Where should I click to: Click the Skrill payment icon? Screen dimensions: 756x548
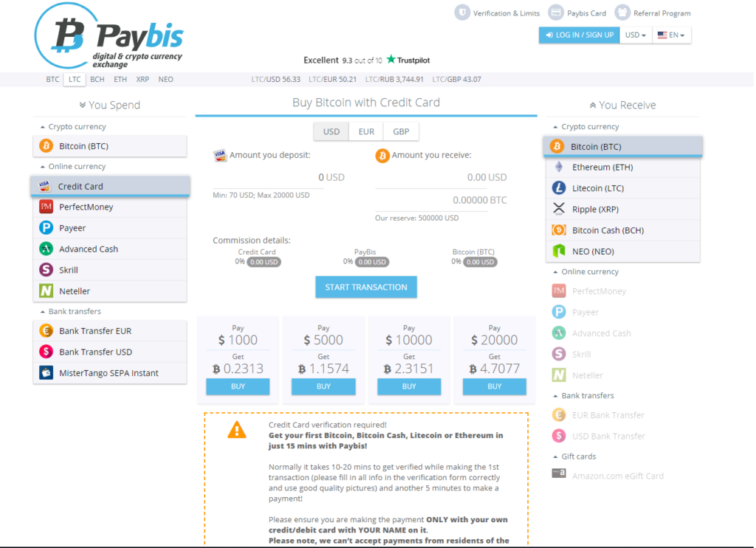coord(46,270)
